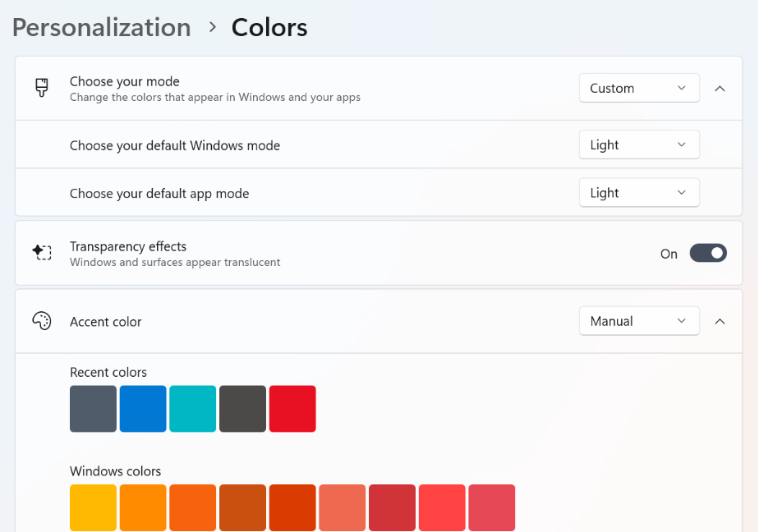Pick the dark orange-red Windows color
759x532 pixels.
(292, 508)
